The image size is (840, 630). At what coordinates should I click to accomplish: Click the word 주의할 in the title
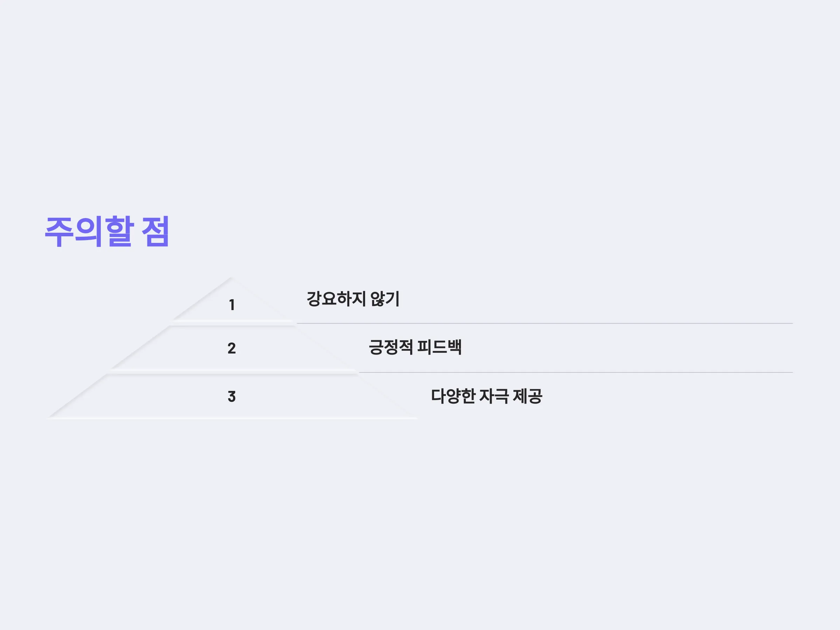pos(89,231)
